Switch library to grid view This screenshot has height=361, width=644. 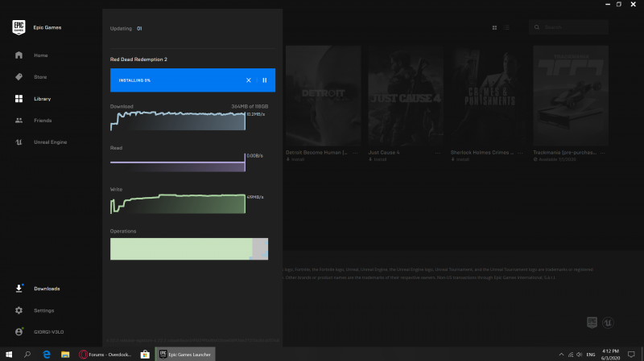click(494, 28)
